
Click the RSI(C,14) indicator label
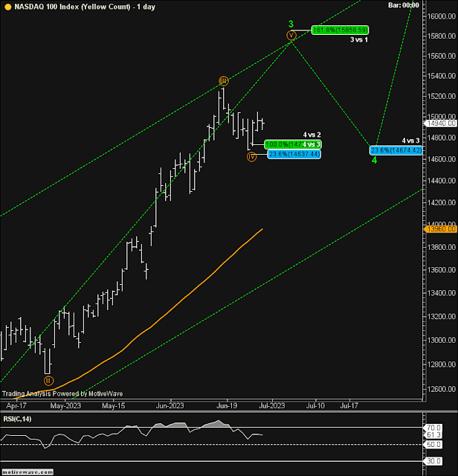[x=17, y=419]
